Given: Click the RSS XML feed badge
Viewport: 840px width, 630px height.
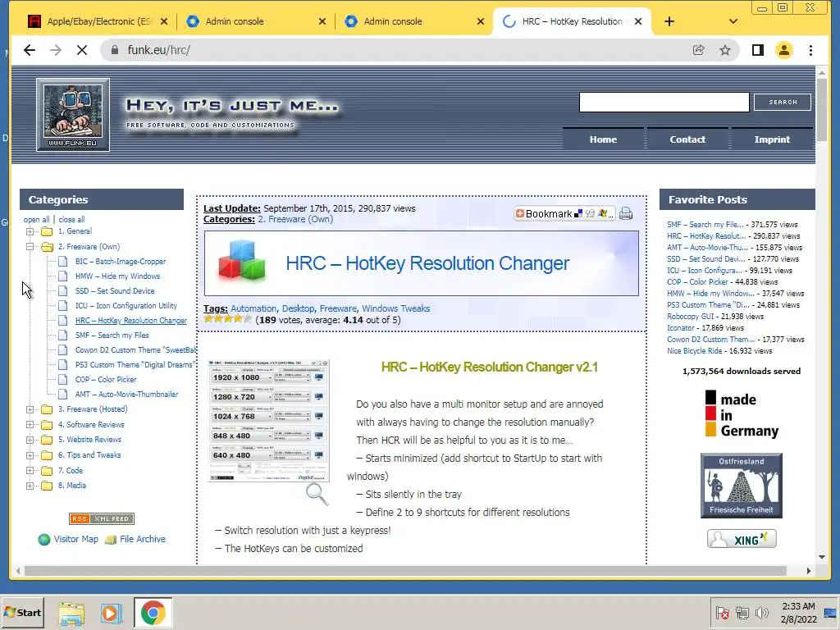Looking at the screenshot, I should click(101, 518).
